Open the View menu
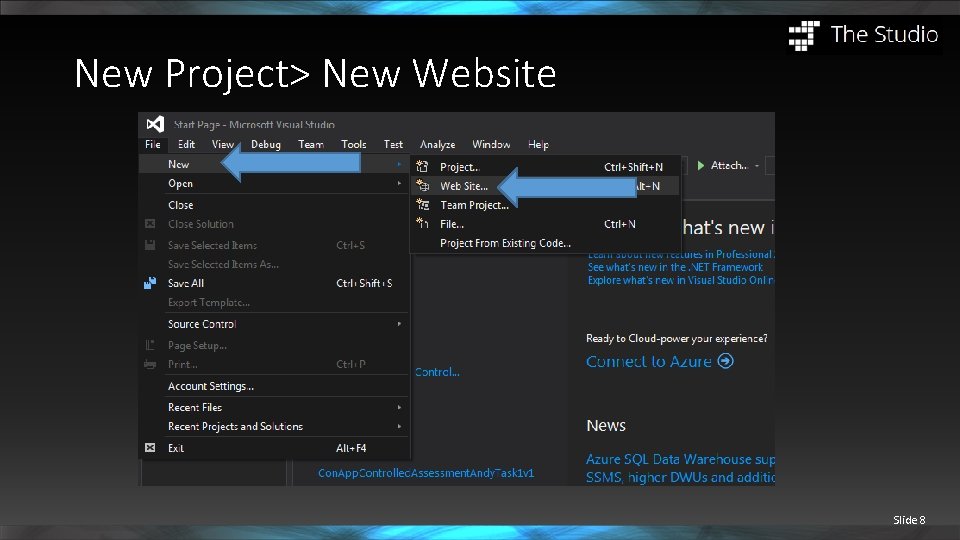Image resolution: width=960 pixels, height=540 pixels. pos(223,144)
